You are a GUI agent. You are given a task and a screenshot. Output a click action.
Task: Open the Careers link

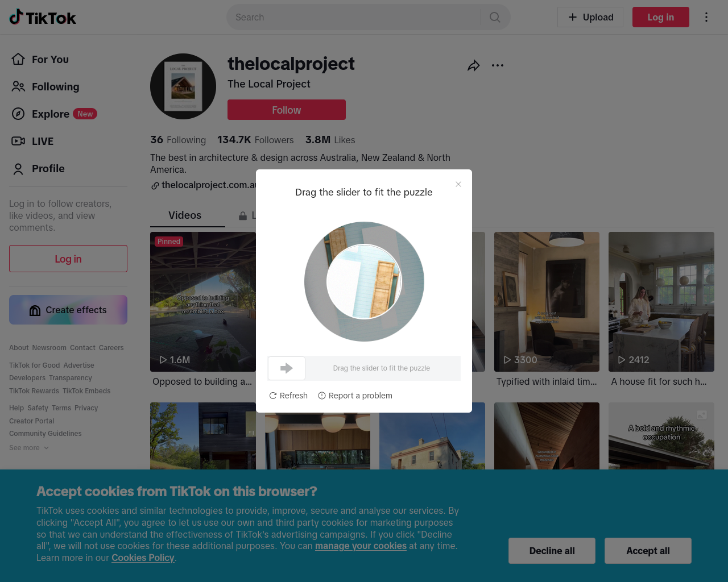111,348
